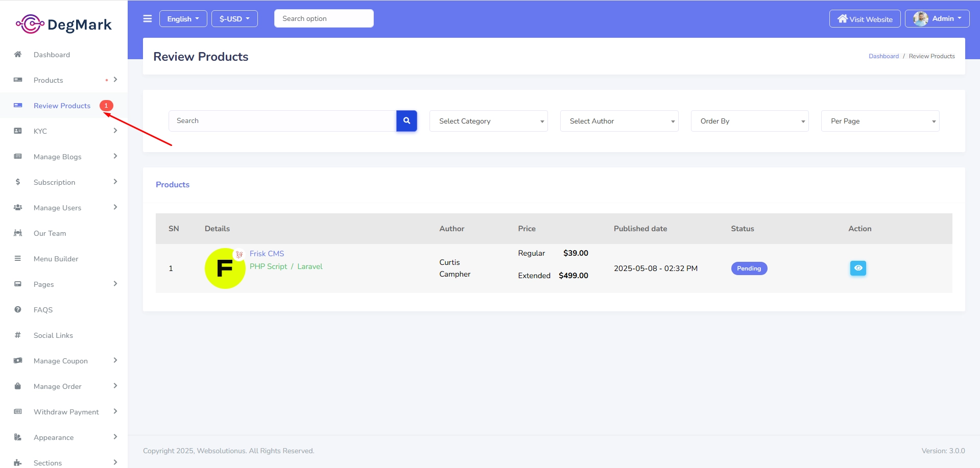Click the Appearance paint icon
This screenshot has width=980, height=468.
(x=18, y=437)
